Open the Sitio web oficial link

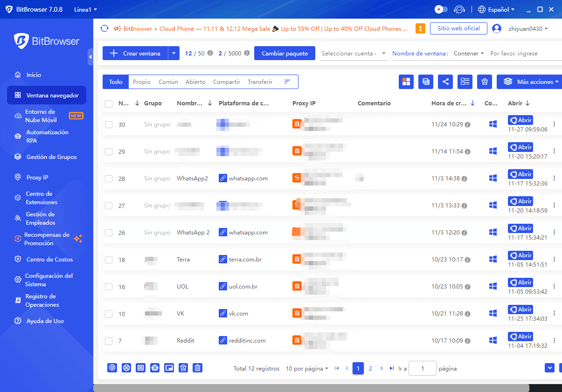(458, 28)
